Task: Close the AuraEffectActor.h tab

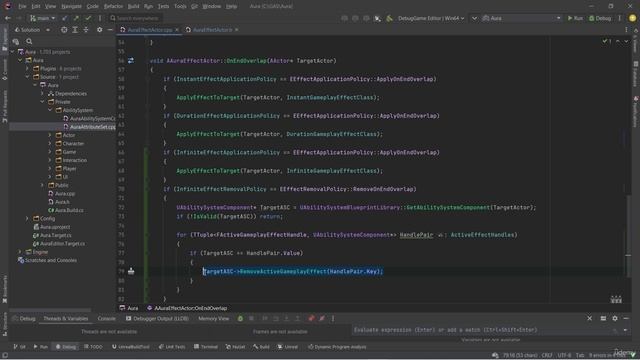Action: 237,30
